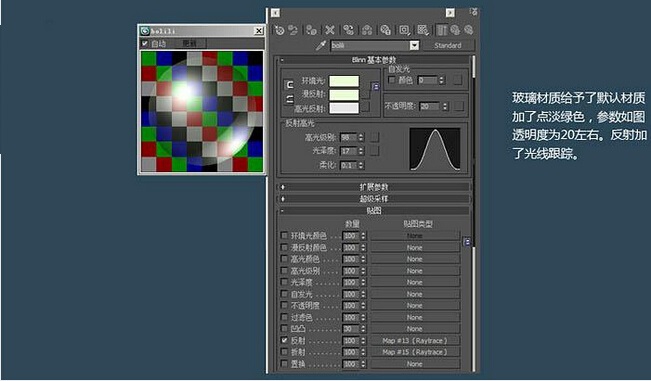Viewport: 651px width, 381px height.
Task: Click the Get Material icon
Action: pyautogui.click(x=279, y=30)
